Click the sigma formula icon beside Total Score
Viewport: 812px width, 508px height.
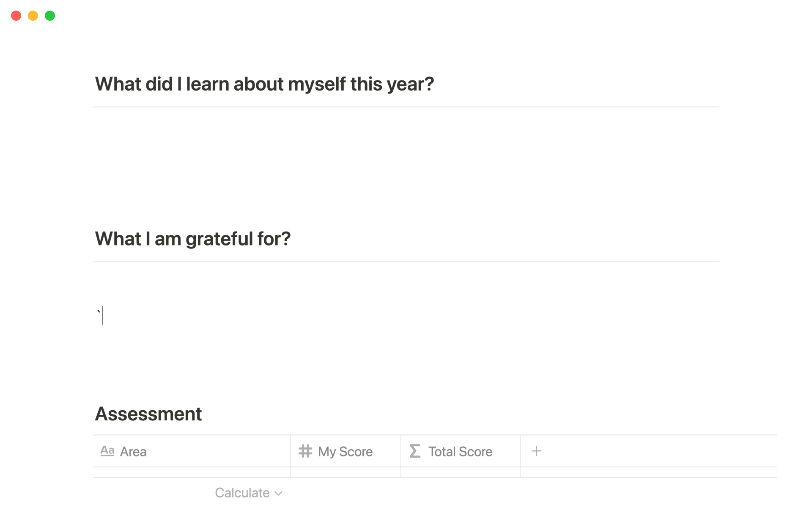tap(415, 451)
